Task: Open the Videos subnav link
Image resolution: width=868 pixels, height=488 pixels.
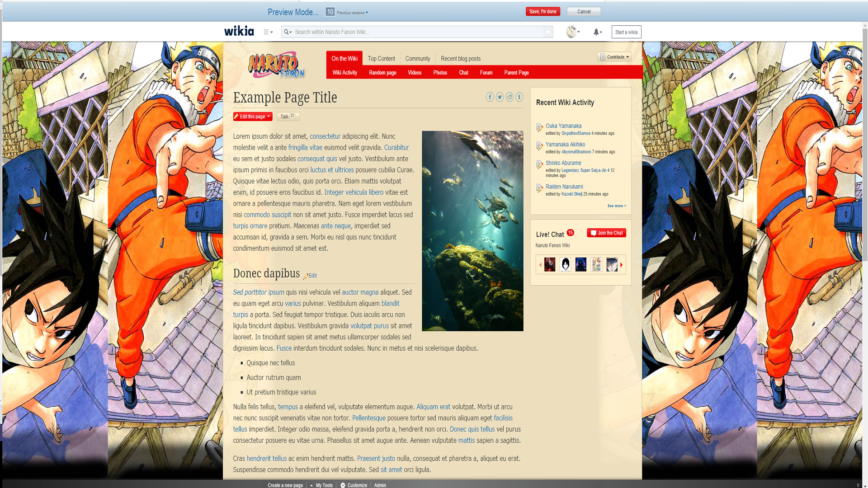Action: (414, 73)
